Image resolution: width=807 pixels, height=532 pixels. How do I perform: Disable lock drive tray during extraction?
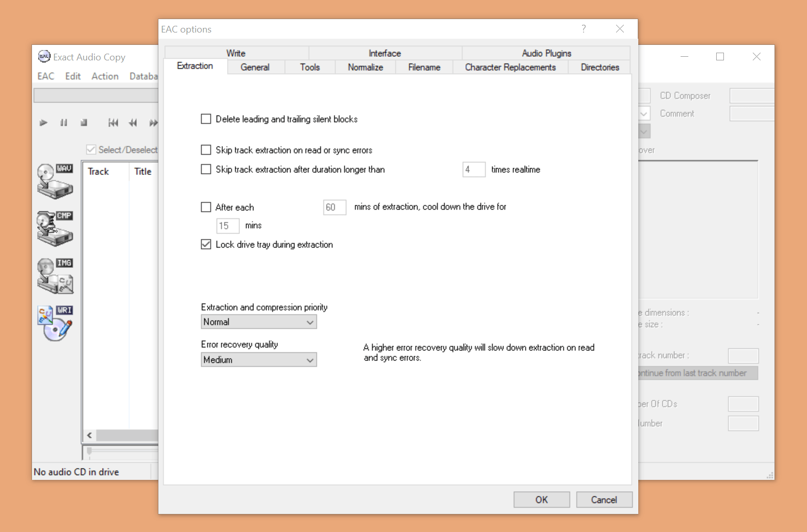point(206,244)
